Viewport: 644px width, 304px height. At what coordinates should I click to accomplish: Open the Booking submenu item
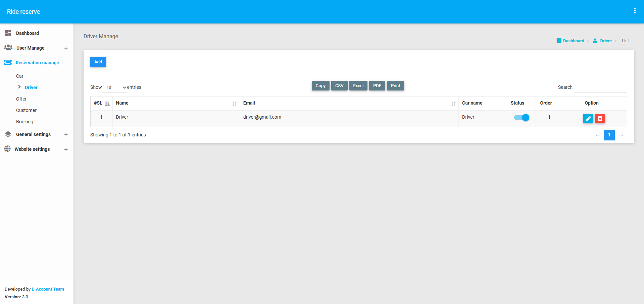coord(24,122)
